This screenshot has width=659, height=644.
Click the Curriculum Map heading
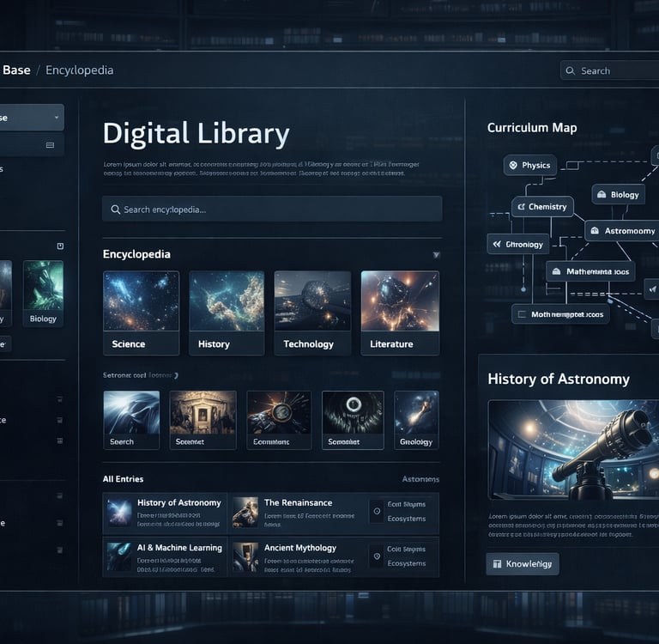point(532,128)
